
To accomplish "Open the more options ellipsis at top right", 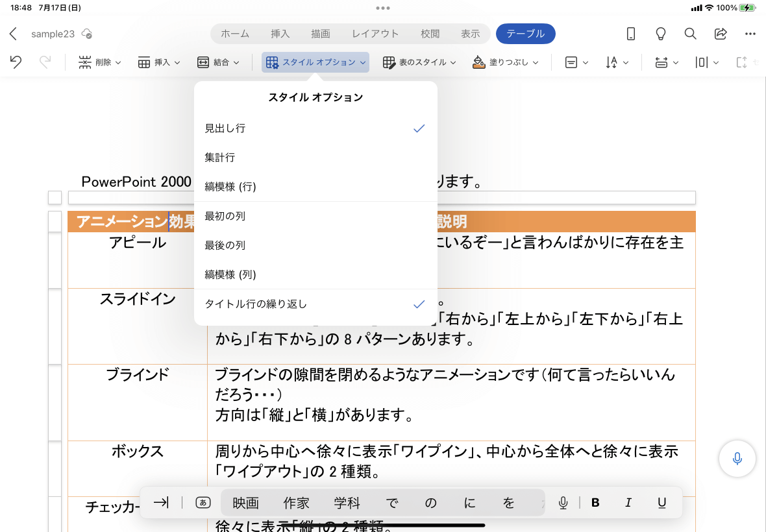I will pyautogui.click(x=750, y=34).
